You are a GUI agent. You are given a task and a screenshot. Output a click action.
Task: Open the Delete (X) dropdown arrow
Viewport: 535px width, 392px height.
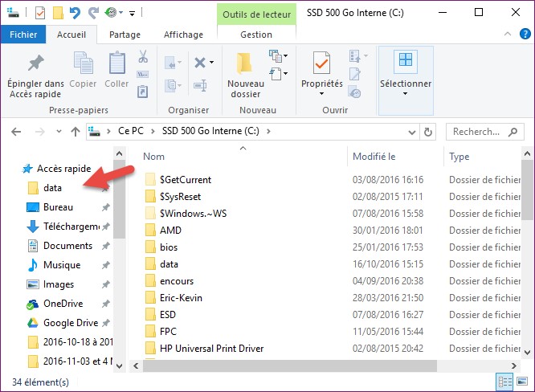(x=211, y=62)
